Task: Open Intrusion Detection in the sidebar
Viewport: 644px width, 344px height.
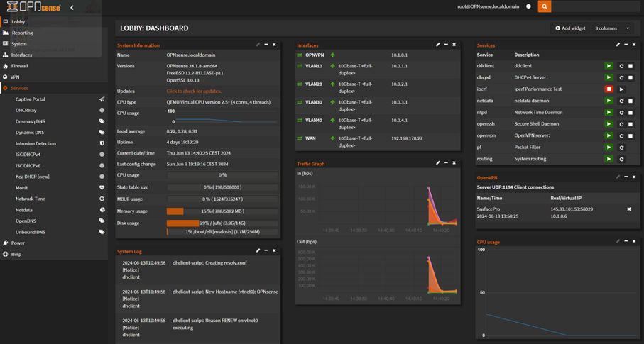Action: (36, 143)
